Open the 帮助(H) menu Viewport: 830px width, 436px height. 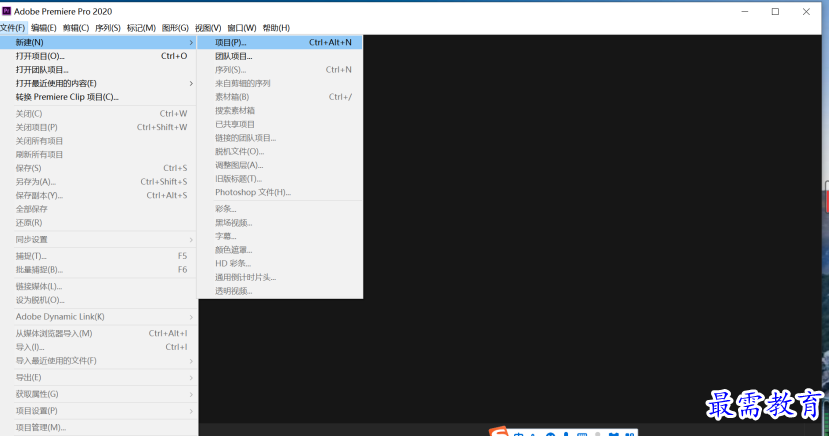point(276,28)
